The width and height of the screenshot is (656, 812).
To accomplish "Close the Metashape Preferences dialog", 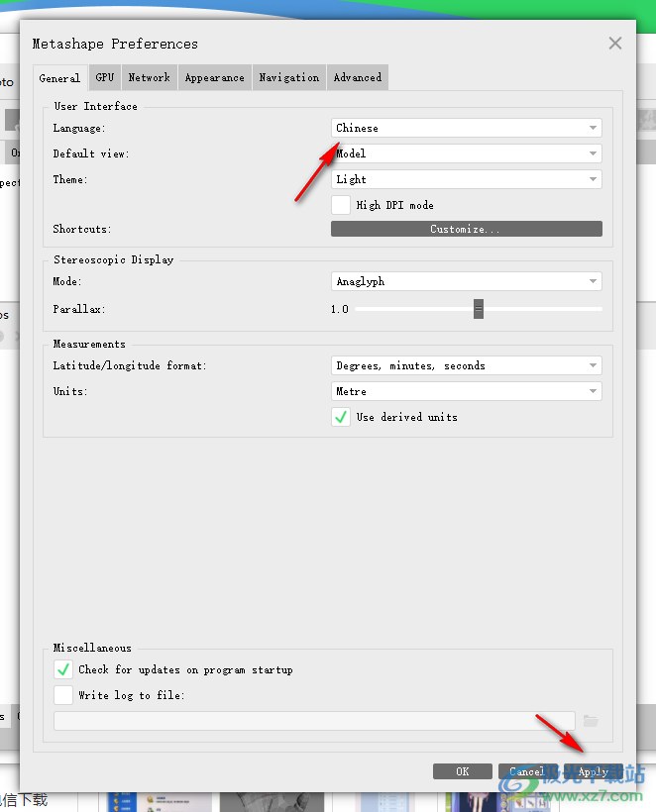I will click(x=615, y=43).
